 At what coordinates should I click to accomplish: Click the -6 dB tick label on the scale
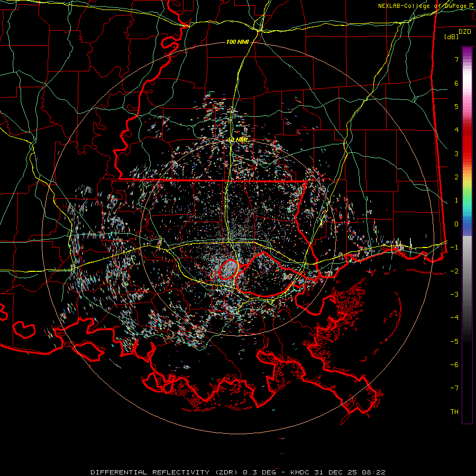point(454,365)
